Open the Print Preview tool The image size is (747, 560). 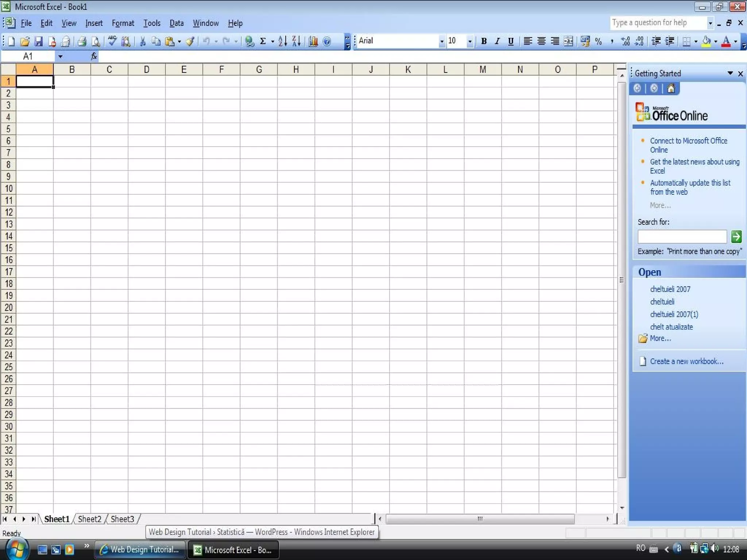[x=96, y=41]
